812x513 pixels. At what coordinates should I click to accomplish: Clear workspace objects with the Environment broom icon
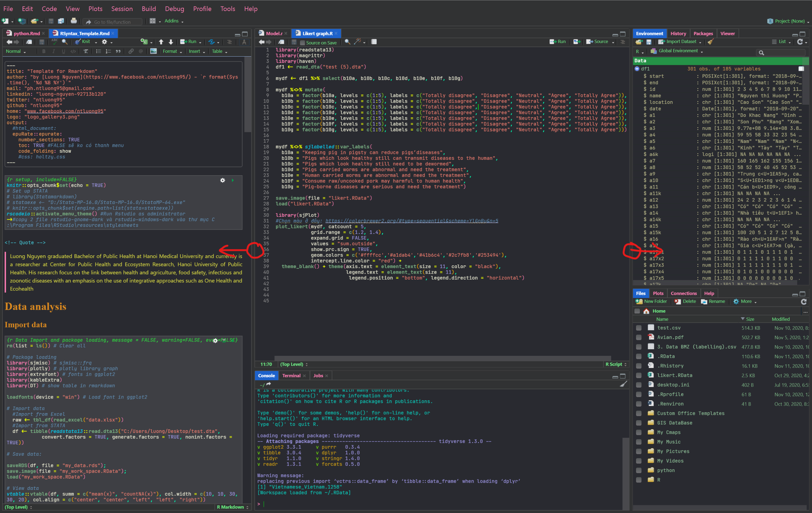coord(710,42)
